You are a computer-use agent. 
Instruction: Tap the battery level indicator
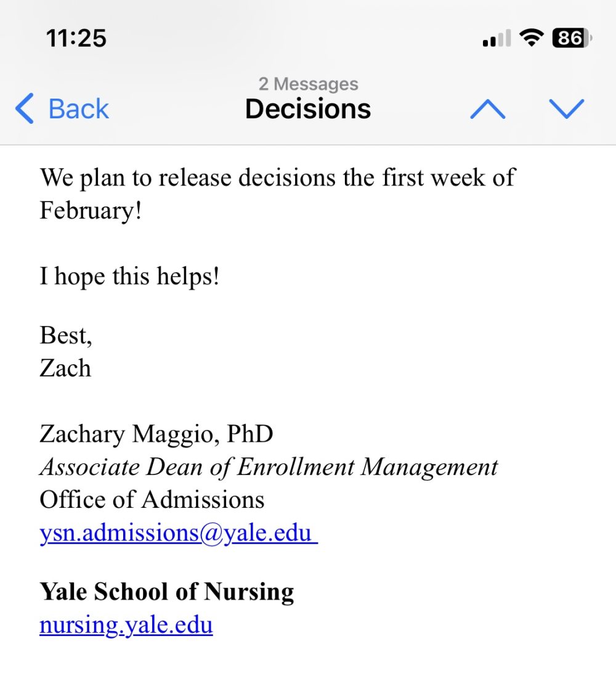tap(572, 38)
